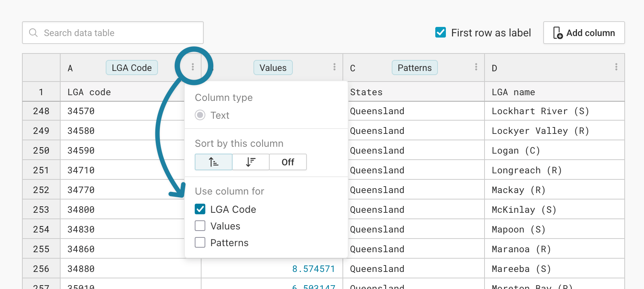
Task: Uncheck LGA Code column usage
Action: point(200,209)
